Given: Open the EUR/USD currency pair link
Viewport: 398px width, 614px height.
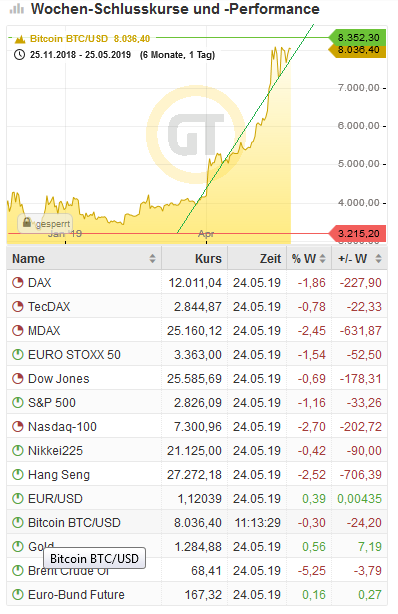Looking at the screenshot, I should click(x=55, y=498).
